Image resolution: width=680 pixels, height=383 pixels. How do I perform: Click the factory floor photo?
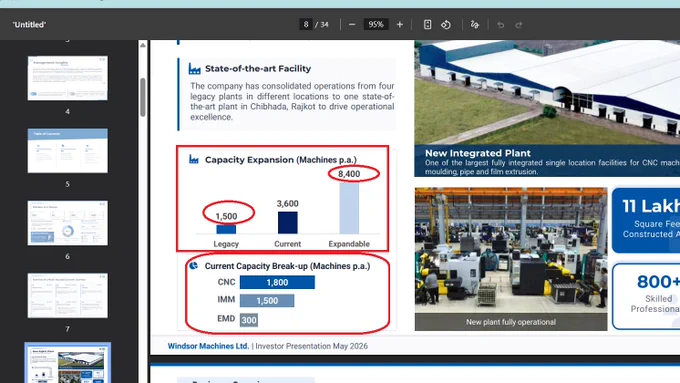pyautogui.click(x=511, y=251)
